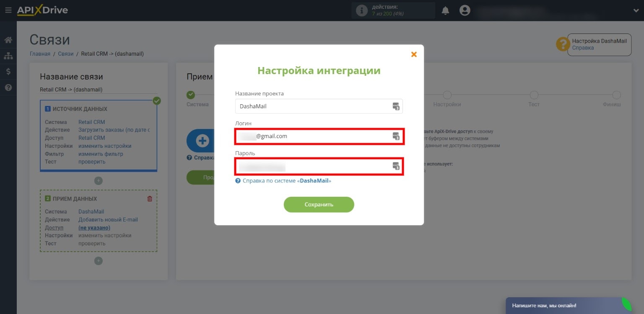
Task: Open Retail CRM system link in source
Action: click(91, 122)
